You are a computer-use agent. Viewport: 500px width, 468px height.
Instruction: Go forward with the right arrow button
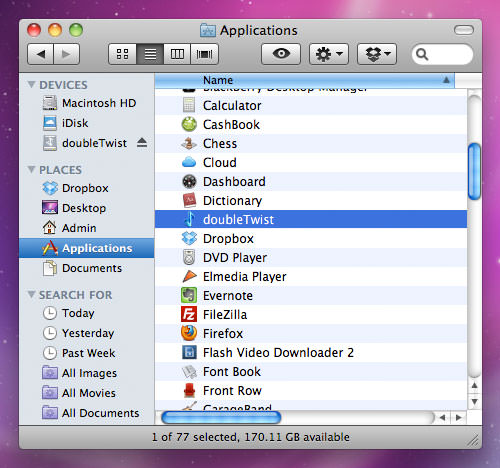(66, 54)
